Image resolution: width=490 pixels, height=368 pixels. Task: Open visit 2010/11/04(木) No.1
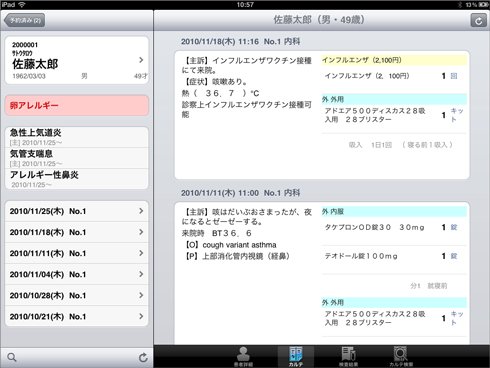pyautogui.click(x=77, y=274)
